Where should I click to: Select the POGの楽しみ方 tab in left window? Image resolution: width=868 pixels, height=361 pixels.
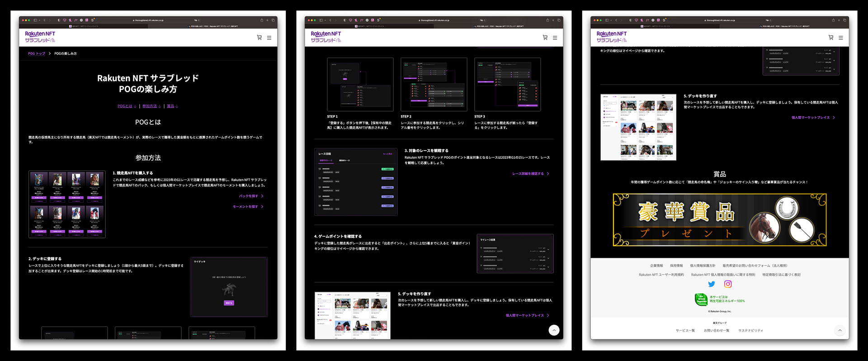coord(212,26)
